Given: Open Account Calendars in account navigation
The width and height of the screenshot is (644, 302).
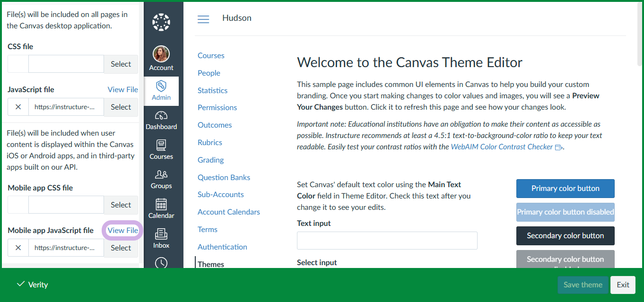Looking at the screenshot, I should click(x=229, y=212).
